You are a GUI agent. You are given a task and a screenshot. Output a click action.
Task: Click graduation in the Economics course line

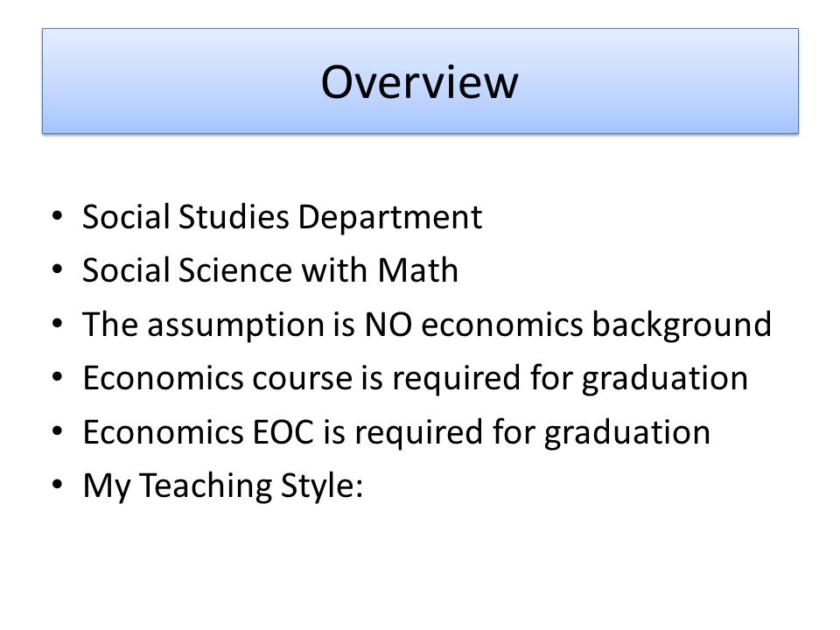click(665, 380)
